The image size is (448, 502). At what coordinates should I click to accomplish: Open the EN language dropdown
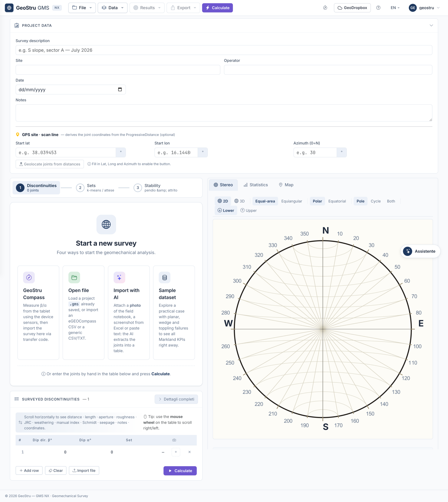click(x=395, y=8)
